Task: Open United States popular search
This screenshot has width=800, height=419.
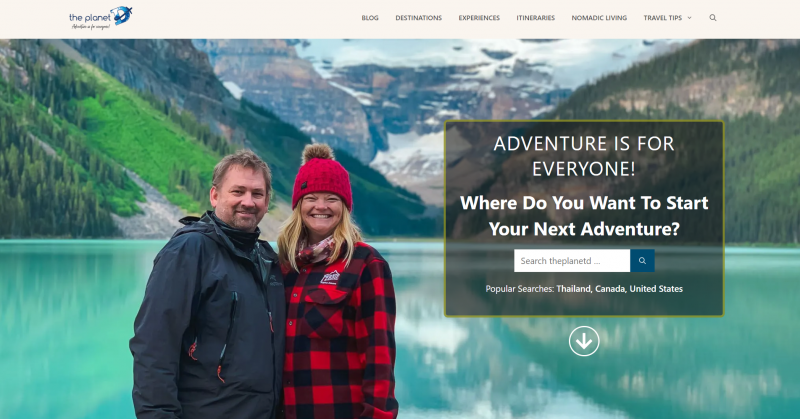Action: pyautogui.click(x=656, y=289)
